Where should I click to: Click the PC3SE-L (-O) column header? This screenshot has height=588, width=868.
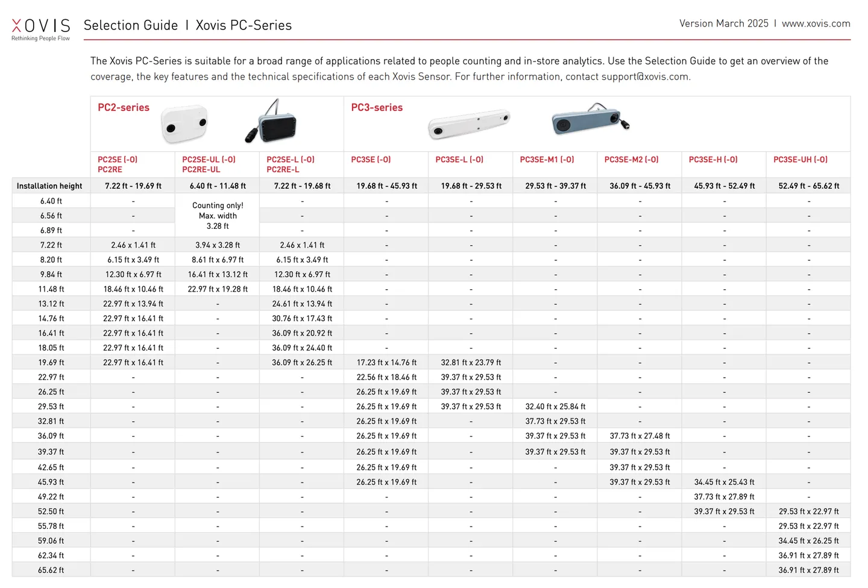coord(459,160)
